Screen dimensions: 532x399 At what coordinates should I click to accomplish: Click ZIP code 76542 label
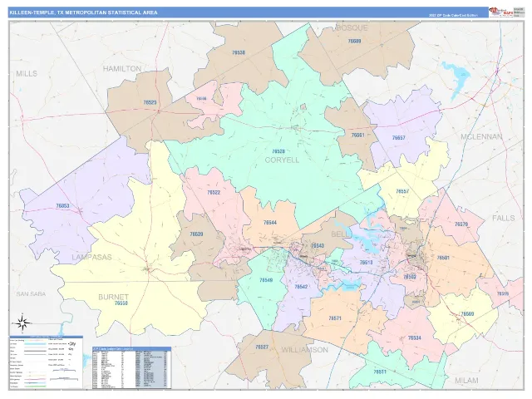pyautogui.click(x=301, y=287)
